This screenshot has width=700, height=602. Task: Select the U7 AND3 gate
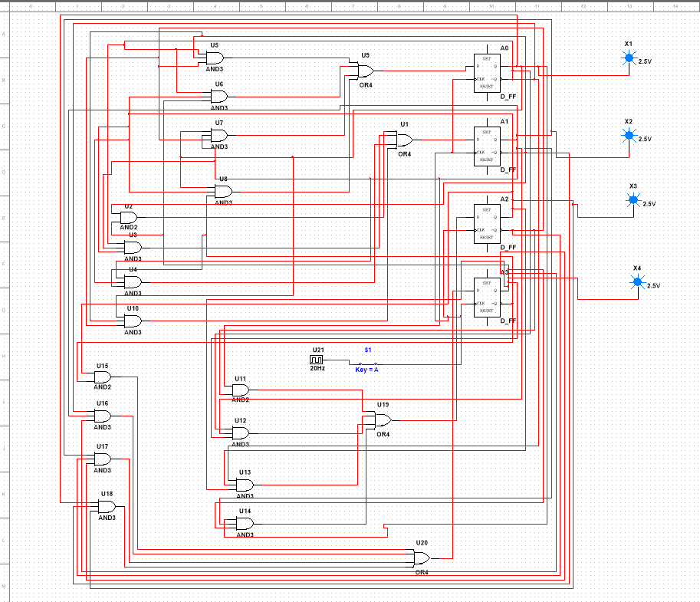[x=219, y=135]
